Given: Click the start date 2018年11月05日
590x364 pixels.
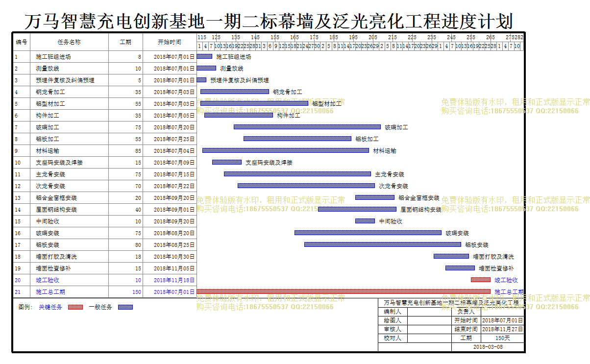Looking at the screenshot, I should click(174, 268).
